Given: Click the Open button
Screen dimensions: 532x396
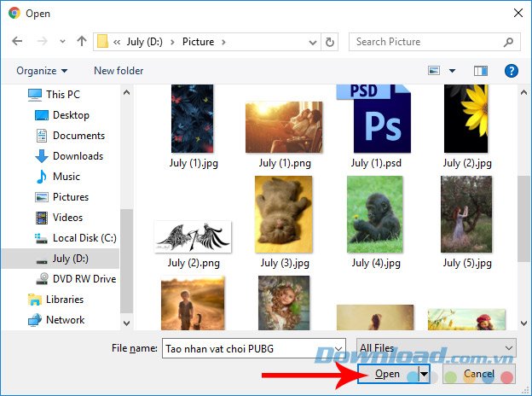Looking at the screenshot, I should click(387, 374).
